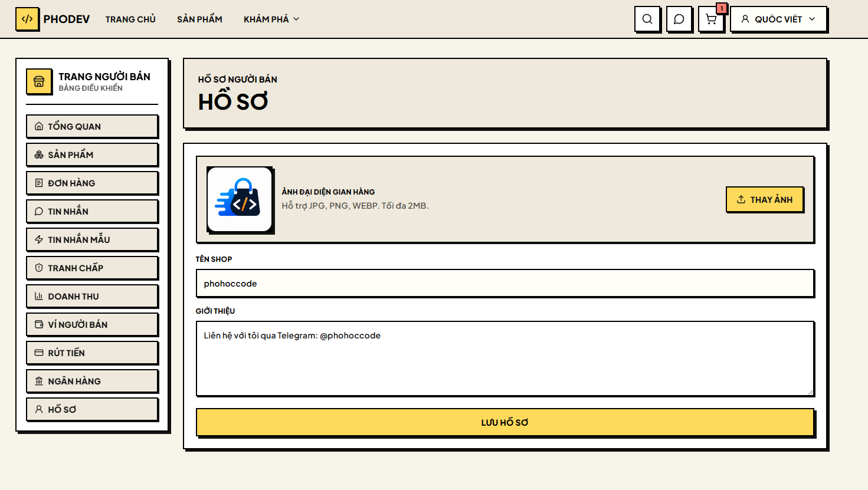Open the shopping cart icon
Screen dimensions: 868x490
tap(711, 19)
